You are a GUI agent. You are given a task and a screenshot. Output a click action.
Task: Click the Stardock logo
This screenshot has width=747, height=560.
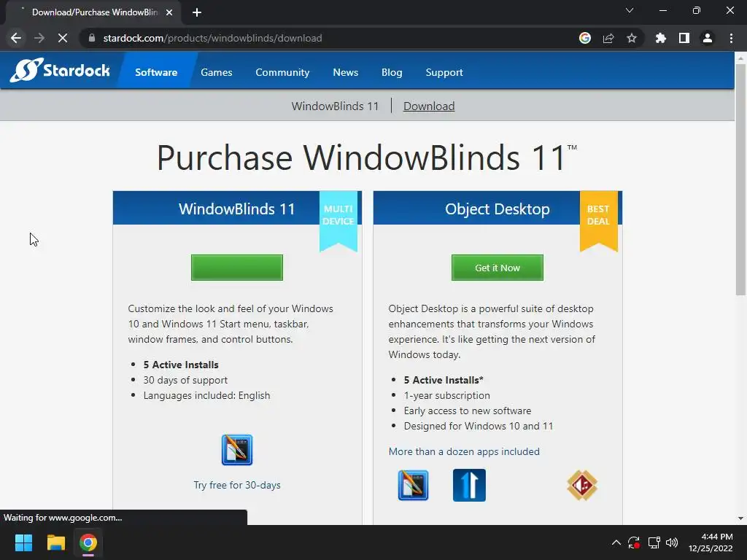[x=60, y=71]
